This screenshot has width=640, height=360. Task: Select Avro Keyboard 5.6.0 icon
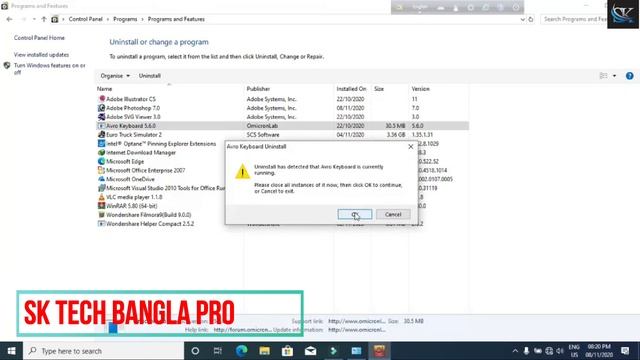click(102, 126)
